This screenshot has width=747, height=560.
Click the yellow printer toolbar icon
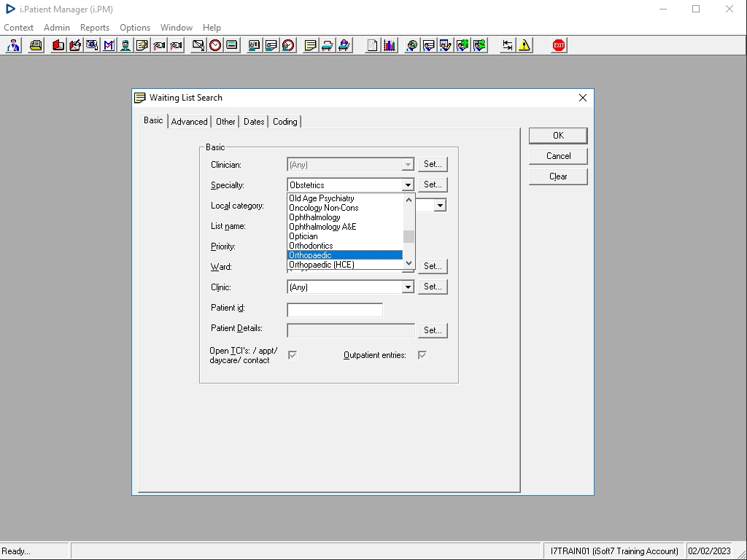point(36,45)
